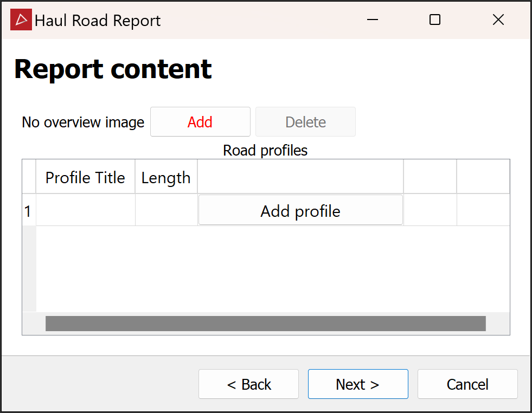532x413 pixels.
Task: Click the blank header above Add profile
Action: point(300,177)
